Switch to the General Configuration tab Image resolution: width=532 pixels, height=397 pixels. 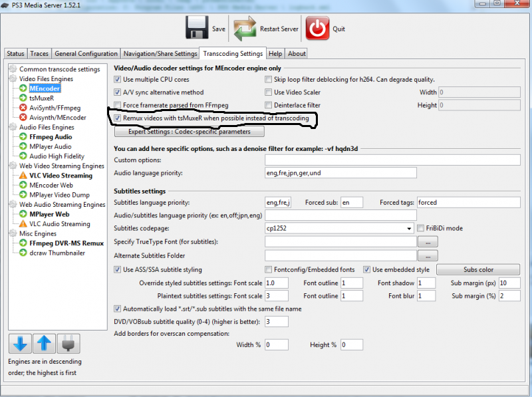[x=86, y=54]
